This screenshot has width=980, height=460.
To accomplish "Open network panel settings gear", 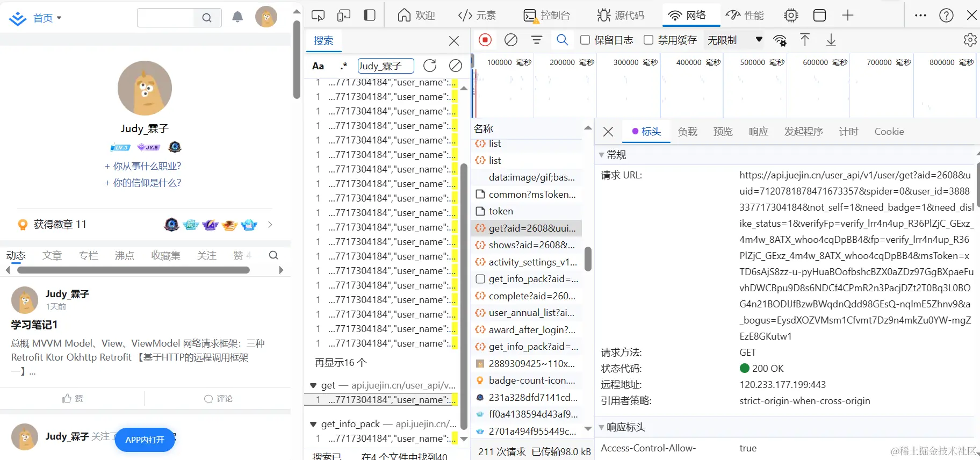I will [x=970, y=40].
